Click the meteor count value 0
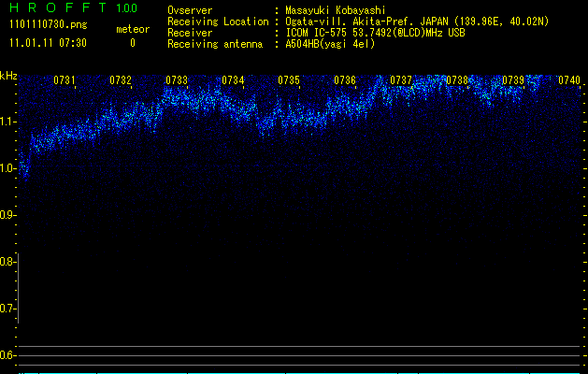Screen dimensions: 588x374 tap(132, 43)
